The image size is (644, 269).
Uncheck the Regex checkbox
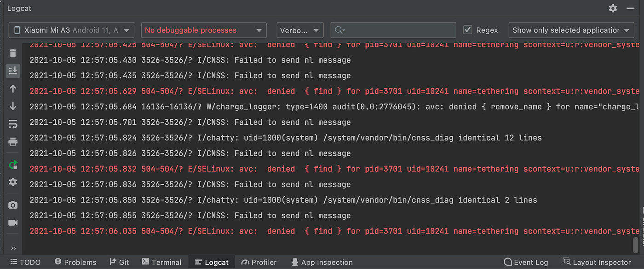coord(467,29)
